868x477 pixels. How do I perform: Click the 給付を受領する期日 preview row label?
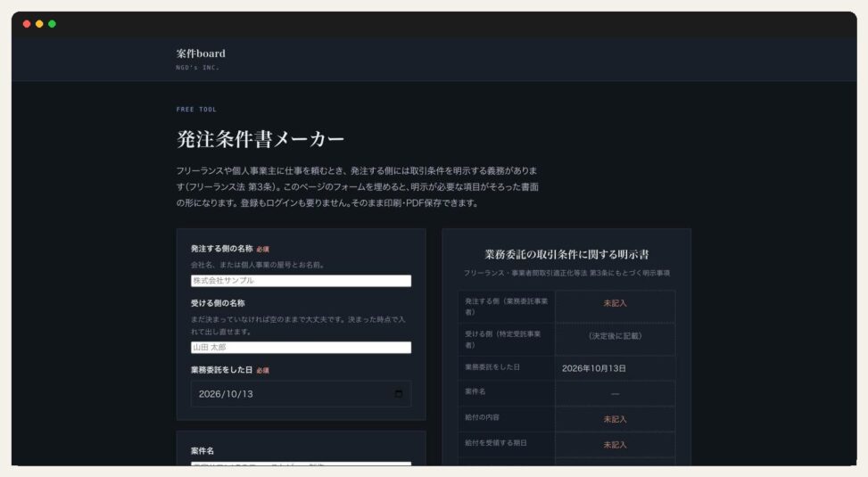click(x=495, y=443)
